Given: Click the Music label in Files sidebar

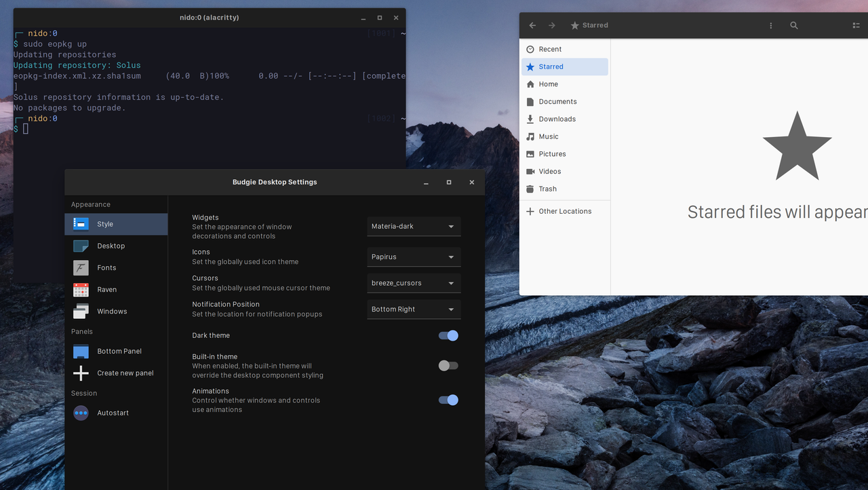Looking at the screenshot, I should tap(549, 136).
